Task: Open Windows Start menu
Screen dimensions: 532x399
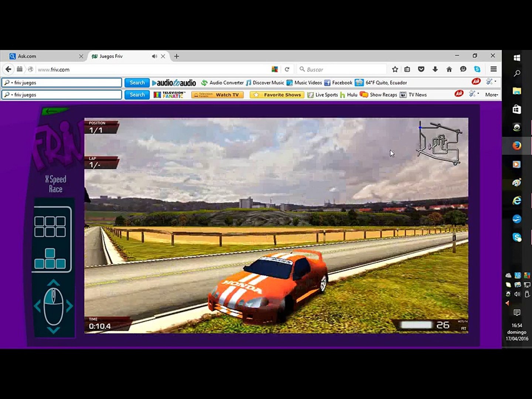Action: coord(517,58)
